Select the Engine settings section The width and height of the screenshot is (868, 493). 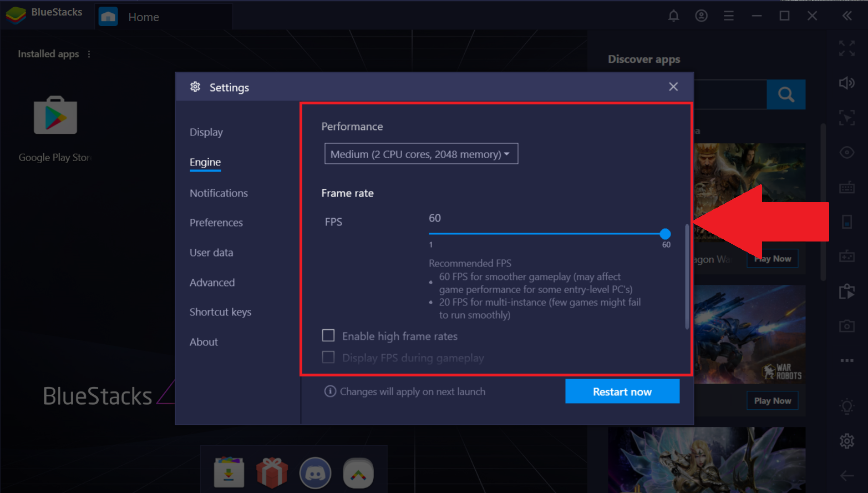[x=205, y=162]
